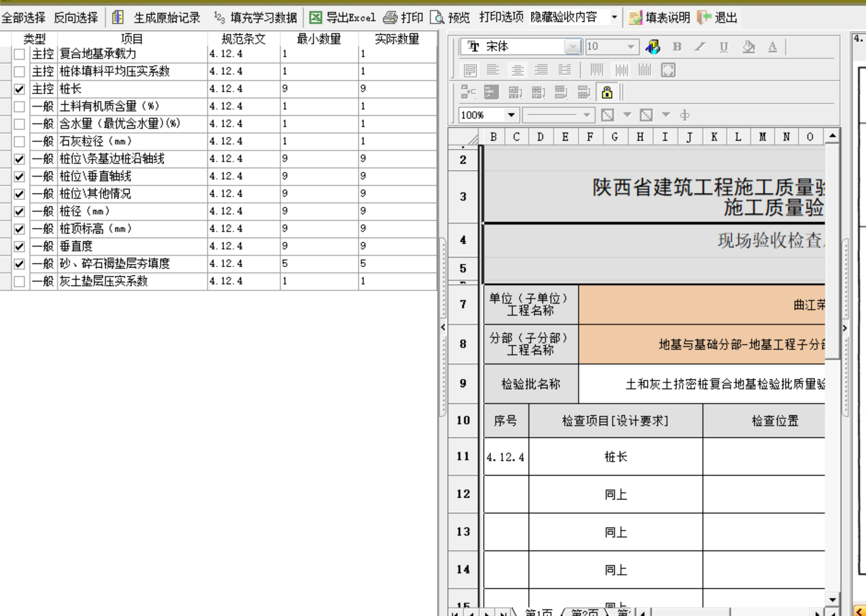Switch to the 第2页 sheet tab
The image size is (866, 616).
point(584,612)
